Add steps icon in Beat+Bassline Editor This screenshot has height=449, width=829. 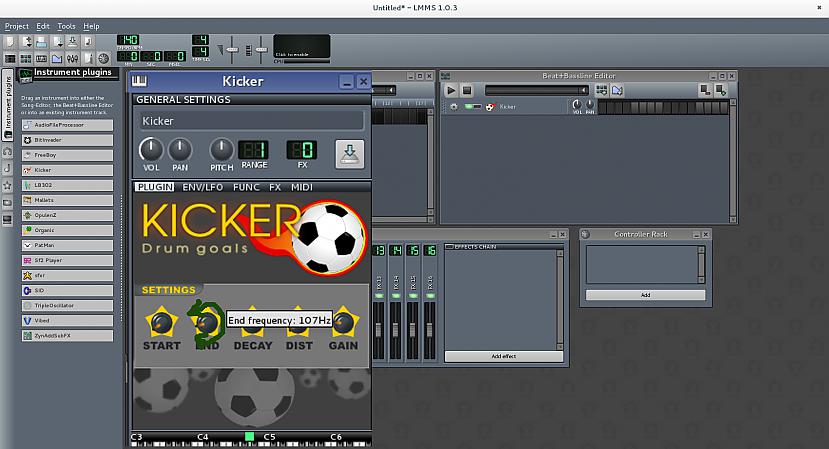720,90
